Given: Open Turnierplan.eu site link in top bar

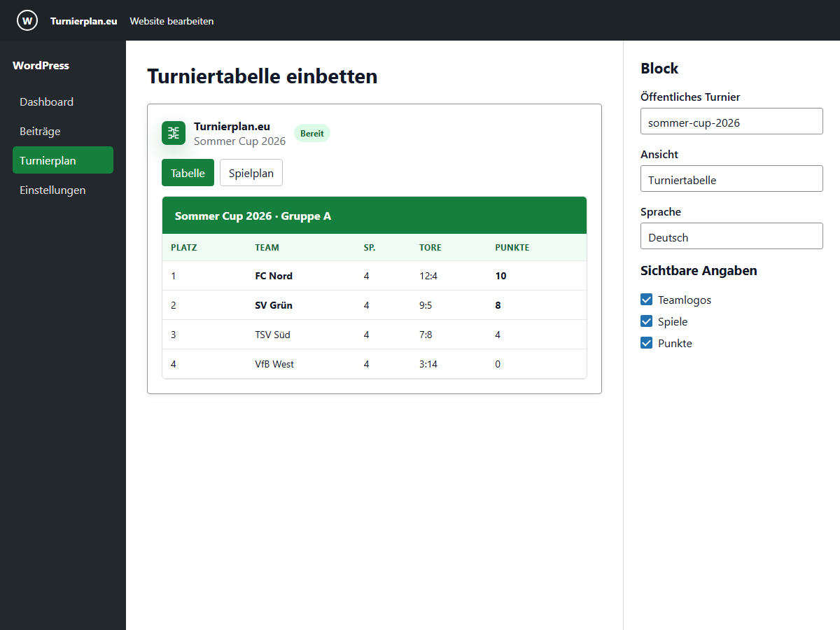Looking at the screenshot, I should click(x=83, y=21).
